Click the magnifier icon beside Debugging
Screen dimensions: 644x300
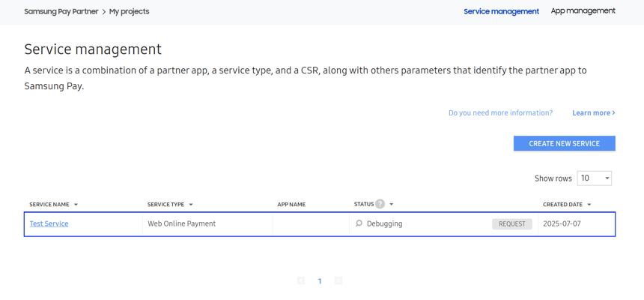[359, 223]
